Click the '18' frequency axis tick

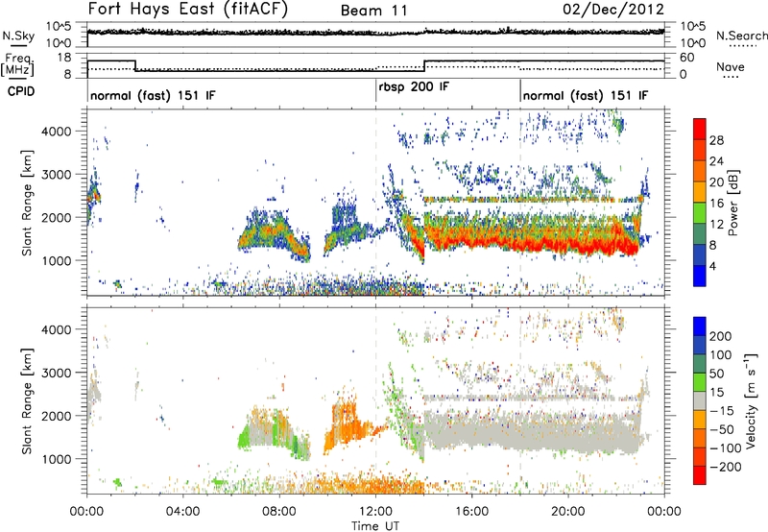pos(62,58)
